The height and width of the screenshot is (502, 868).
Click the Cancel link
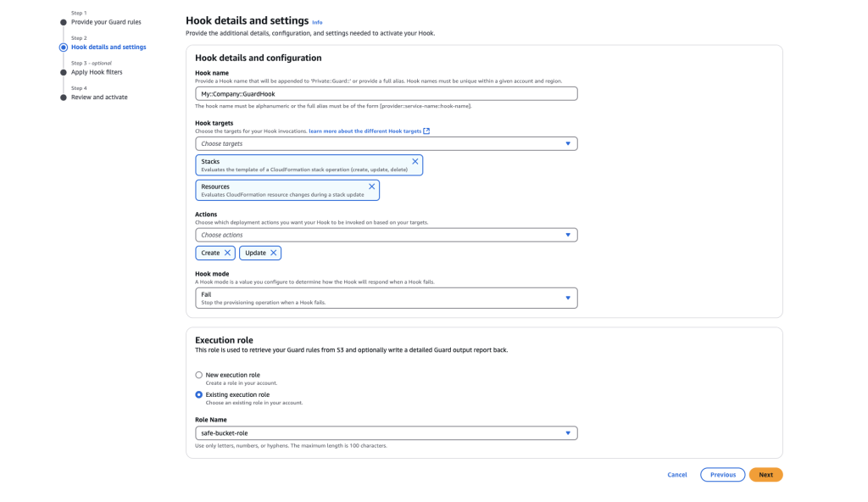677,474
